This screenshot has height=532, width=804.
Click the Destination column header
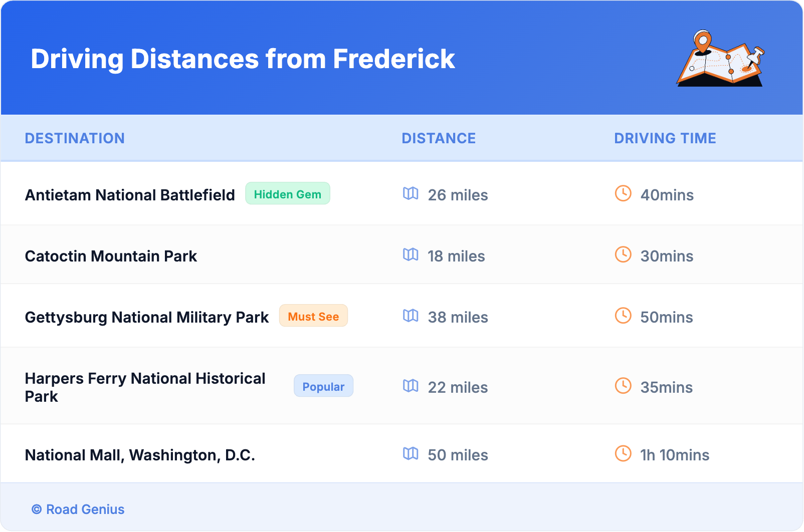click(x=75, y=138)
